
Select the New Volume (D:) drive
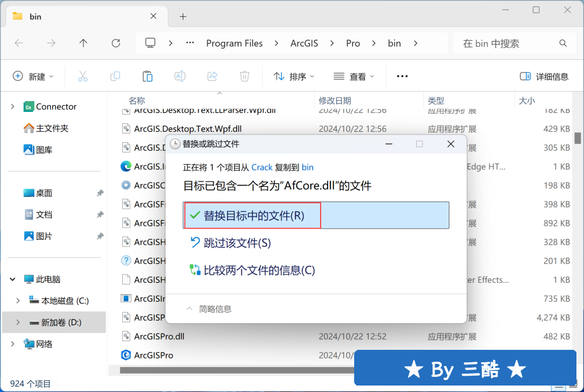[54, 322]
